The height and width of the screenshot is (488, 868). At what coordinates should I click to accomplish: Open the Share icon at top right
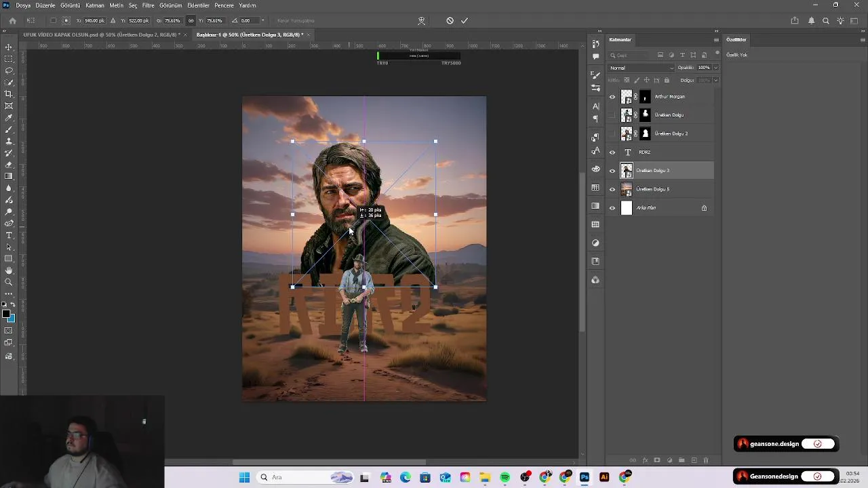tap(795, 20)
